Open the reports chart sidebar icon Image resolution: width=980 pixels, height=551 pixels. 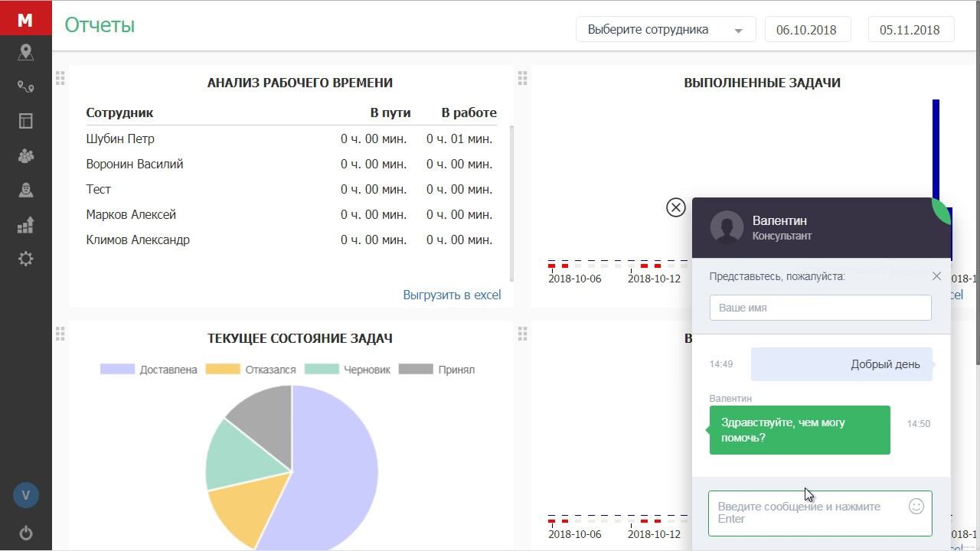[25, 224]
